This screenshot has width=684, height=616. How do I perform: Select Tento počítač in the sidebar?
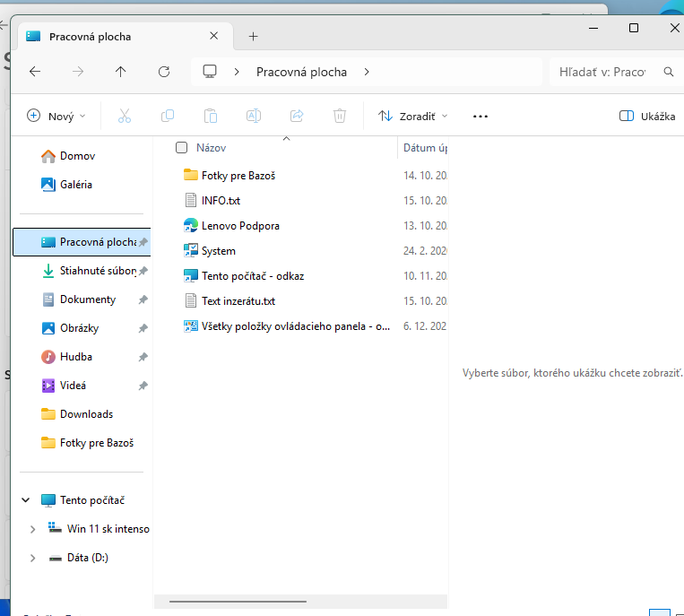coord(82,500)
